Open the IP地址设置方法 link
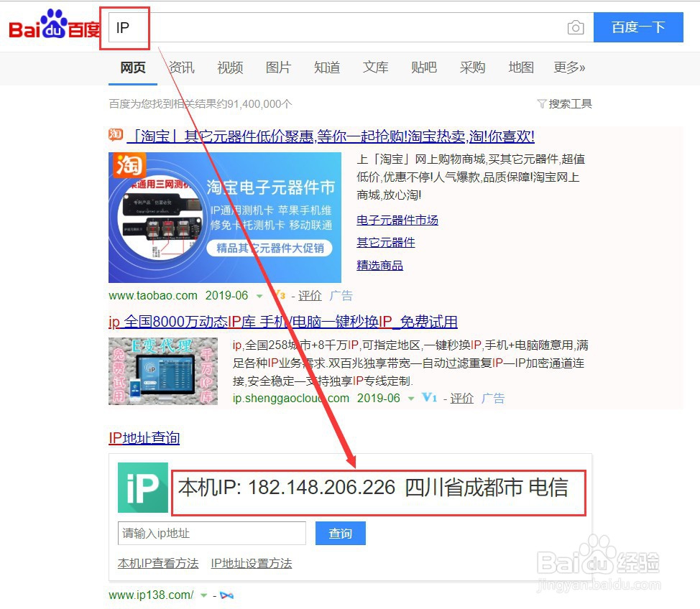 [x=252, y=563]
